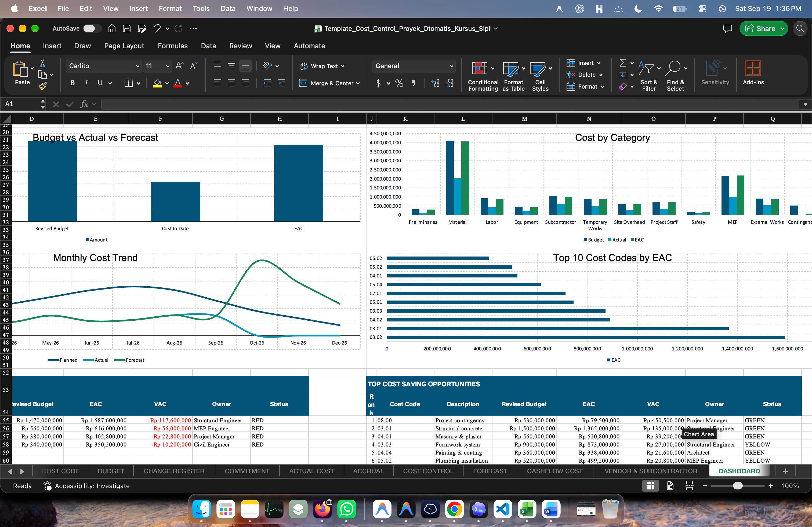The height and width of the screenshot is (527, 812).
Task: Open the Carlito font name dropdown
Action: (x=137, y=66)
